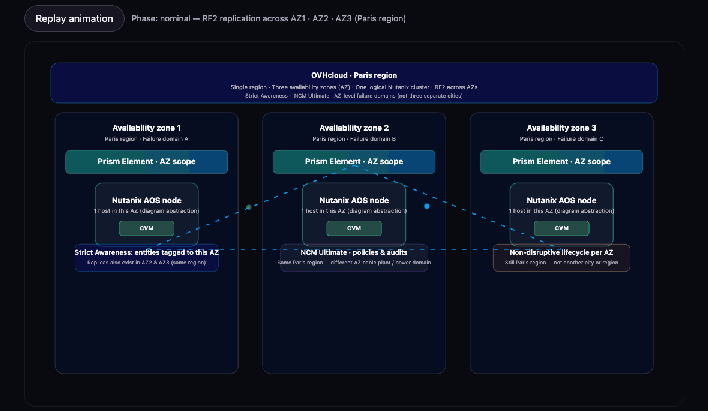Viewport: 708px width, 411px height.
Task: Select "Failure domain B" subtitle in zone 2
Action: coord(373,139)
